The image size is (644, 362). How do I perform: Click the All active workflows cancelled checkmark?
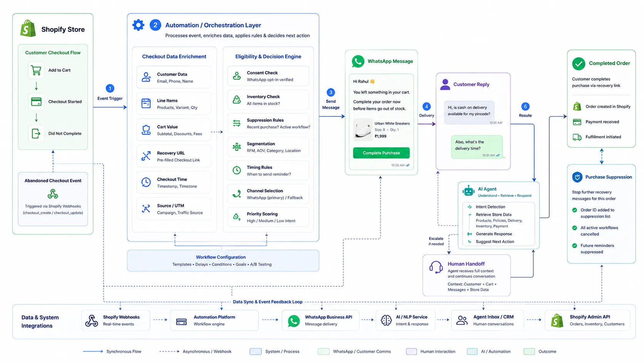tap(575, 228)
